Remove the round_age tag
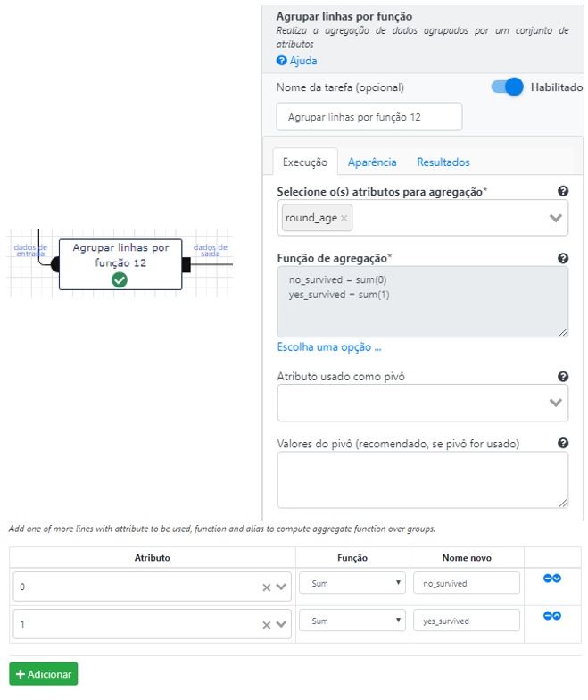This screenshot has width=588, height=700. tap(344, 218)
